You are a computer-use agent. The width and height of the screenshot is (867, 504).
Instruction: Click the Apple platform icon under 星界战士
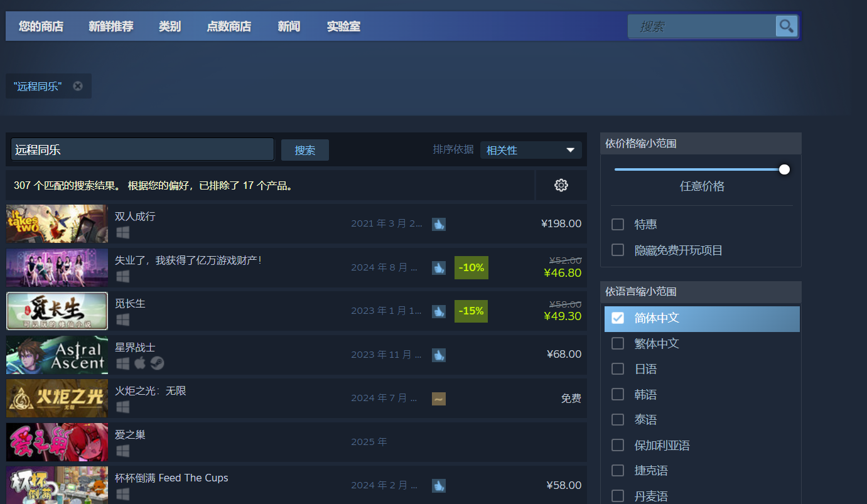[x=140, y=363]
